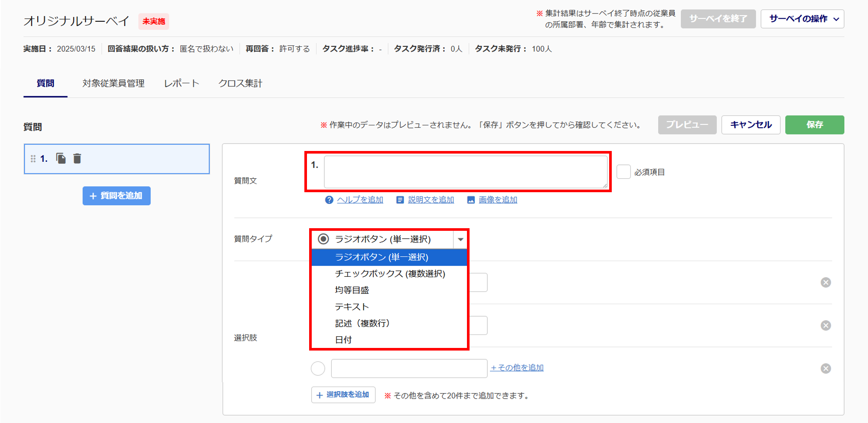Switch to the 対象従業員管理 tab
868x423 pixels.
tap(113, 83)
